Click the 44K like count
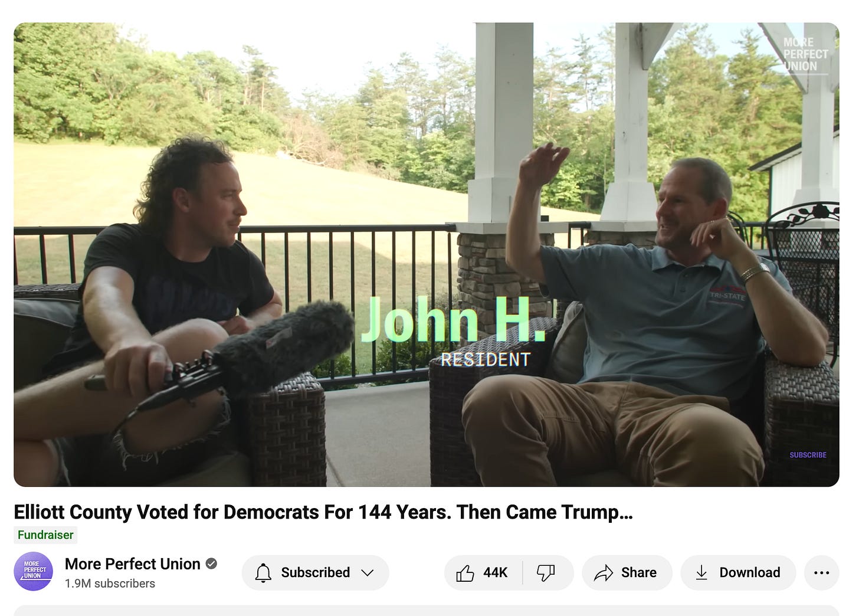 tap(495, 572)
